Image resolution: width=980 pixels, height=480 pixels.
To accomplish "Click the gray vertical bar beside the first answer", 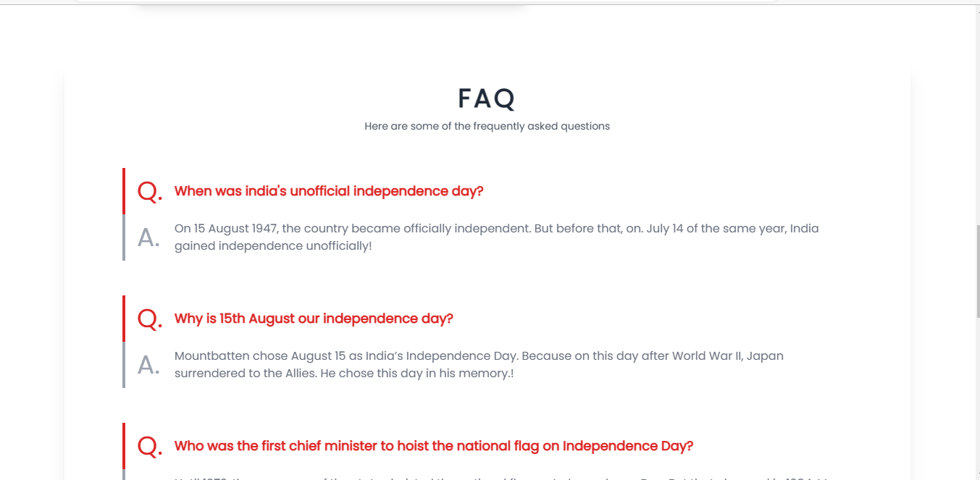I will coord(124,237).
